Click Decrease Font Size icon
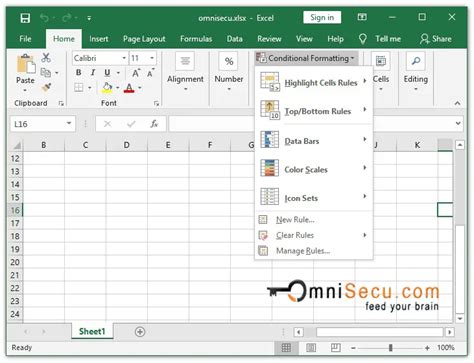Screen dimensions: 474x363 [150, 73]
